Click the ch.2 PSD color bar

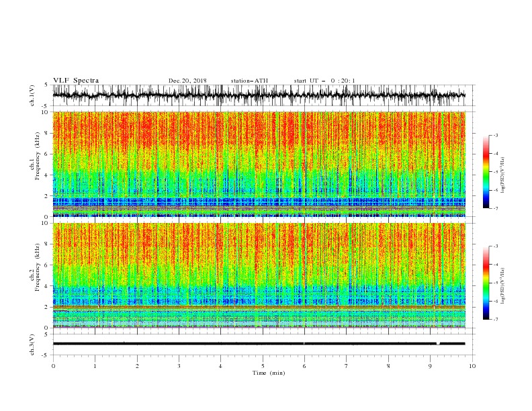click(x=486, y=283)
